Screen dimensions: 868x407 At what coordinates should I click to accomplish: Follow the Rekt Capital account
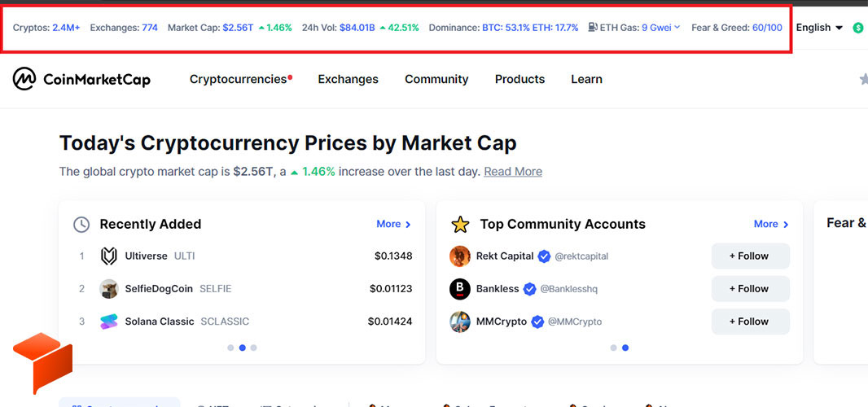click(x=750, y=256)
